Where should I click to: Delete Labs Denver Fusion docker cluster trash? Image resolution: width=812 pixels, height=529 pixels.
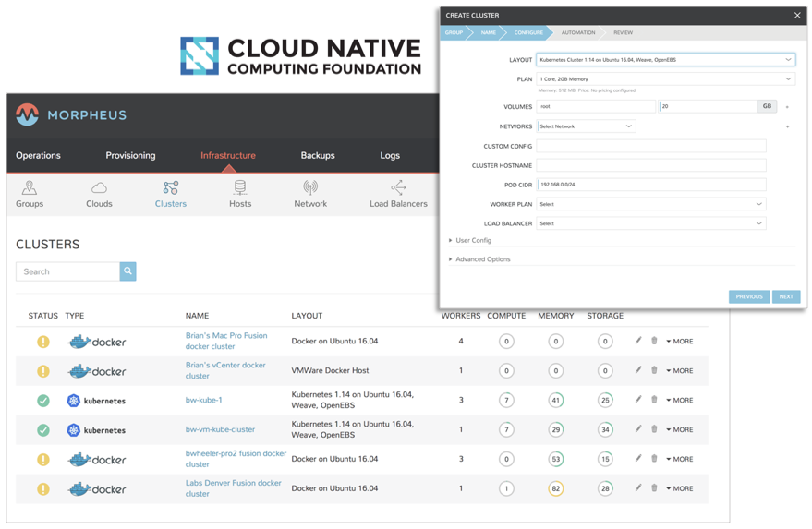(x=654, y=487)
